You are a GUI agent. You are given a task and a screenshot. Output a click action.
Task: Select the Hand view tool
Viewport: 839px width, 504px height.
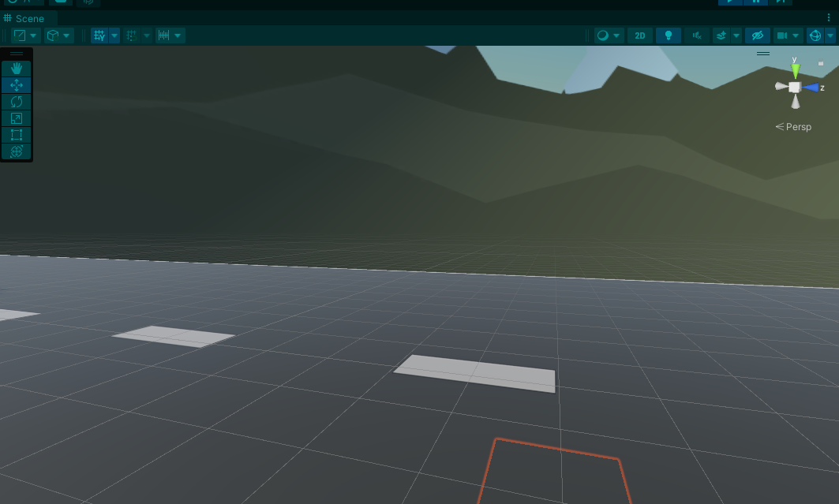click(17, 69)
